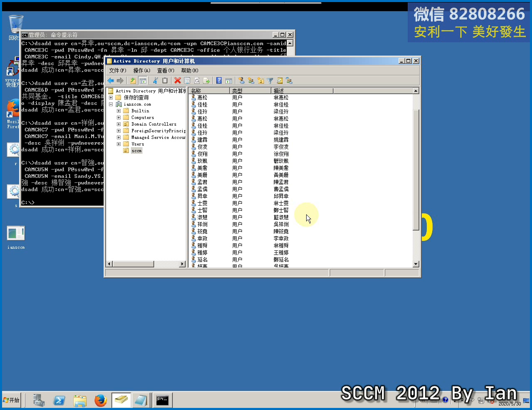Screen dimensions: 532x410
Task: Sort by the 名称 column header
Action: tap(209, 91)
